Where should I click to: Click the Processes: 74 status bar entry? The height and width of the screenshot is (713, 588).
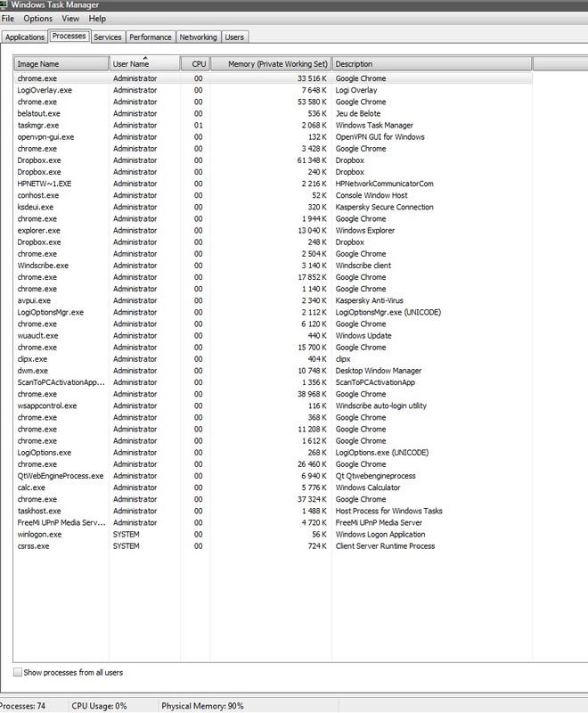tap(22, 706)
